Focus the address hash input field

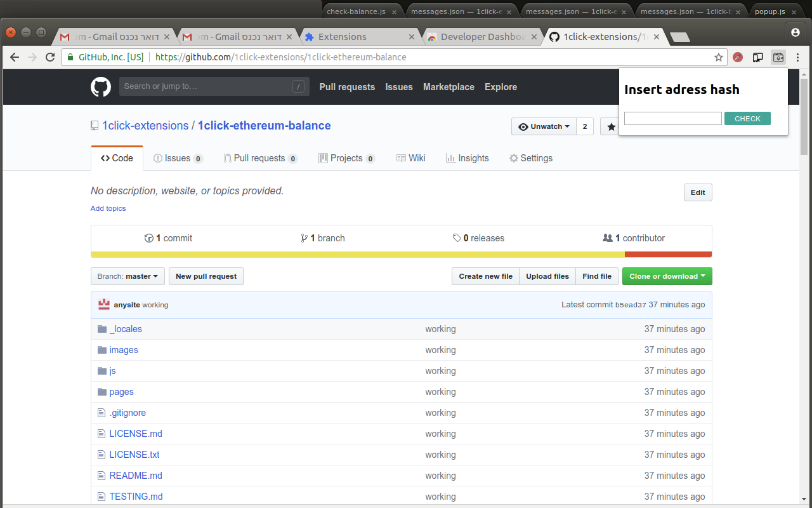point(672,119)
